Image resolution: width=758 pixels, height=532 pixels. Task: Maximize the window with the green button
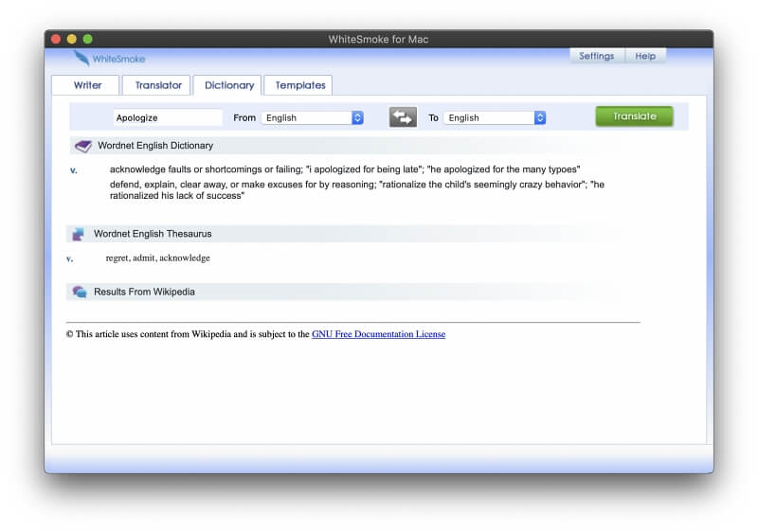tap(87, 39)
